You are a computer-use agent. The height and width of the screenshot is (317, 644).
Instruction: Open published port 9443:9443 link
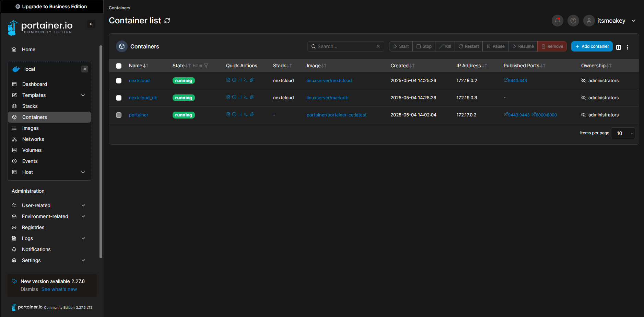click(x=517, y=115)
